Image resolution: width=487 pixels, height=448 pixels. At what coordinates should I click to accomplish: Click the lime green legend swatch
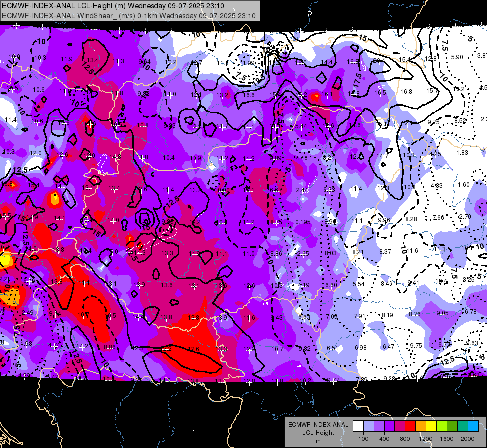442,426
